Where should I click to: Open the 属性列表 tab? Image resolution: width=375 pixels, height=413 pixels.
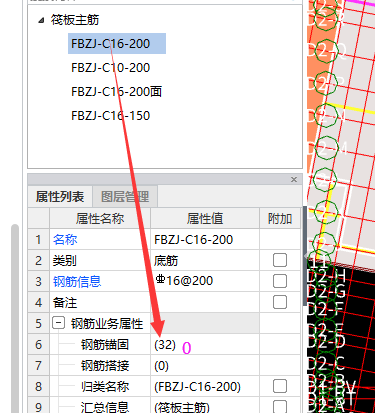pos(60,197)
